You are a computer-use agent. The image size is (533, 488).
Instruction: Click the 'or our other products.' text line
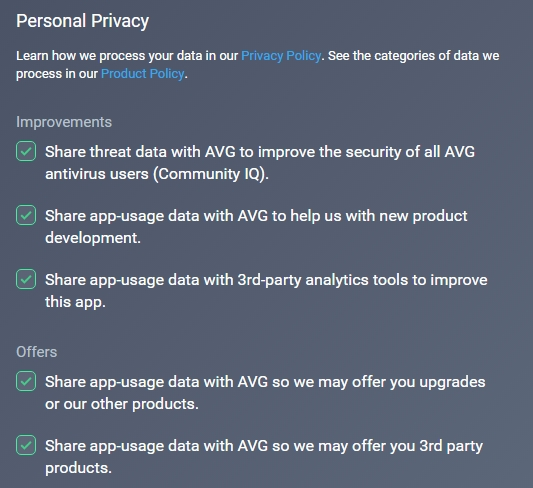point(122,404)
